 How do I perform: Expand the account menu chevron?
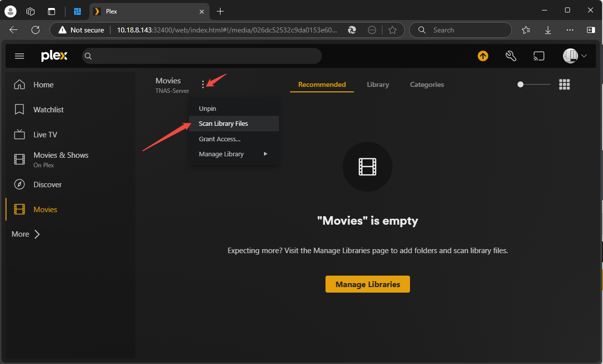pyautogui.click(x=584, y=56)
